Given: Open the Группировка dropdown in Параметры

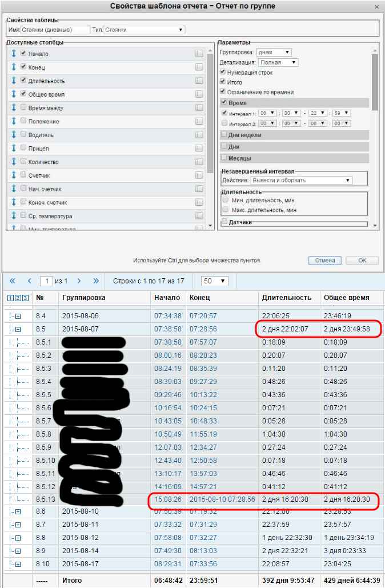Looking at the screenshot, I should tap(273, 52).
